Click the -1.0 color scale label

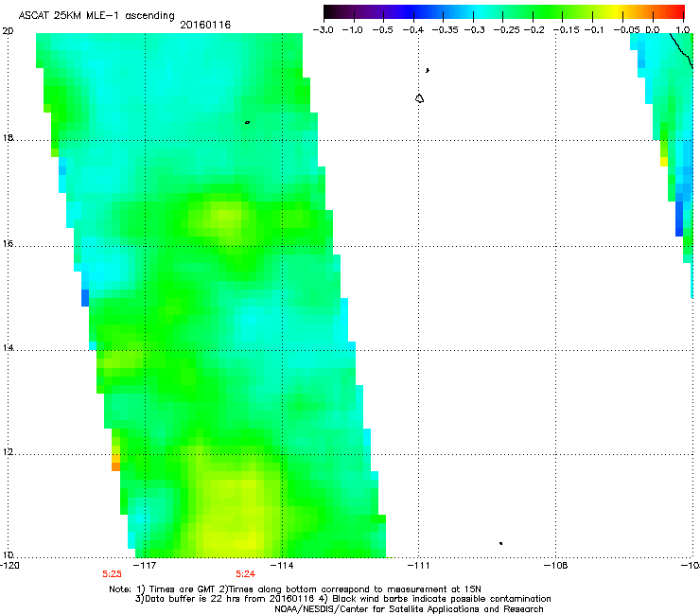[353, 30]
